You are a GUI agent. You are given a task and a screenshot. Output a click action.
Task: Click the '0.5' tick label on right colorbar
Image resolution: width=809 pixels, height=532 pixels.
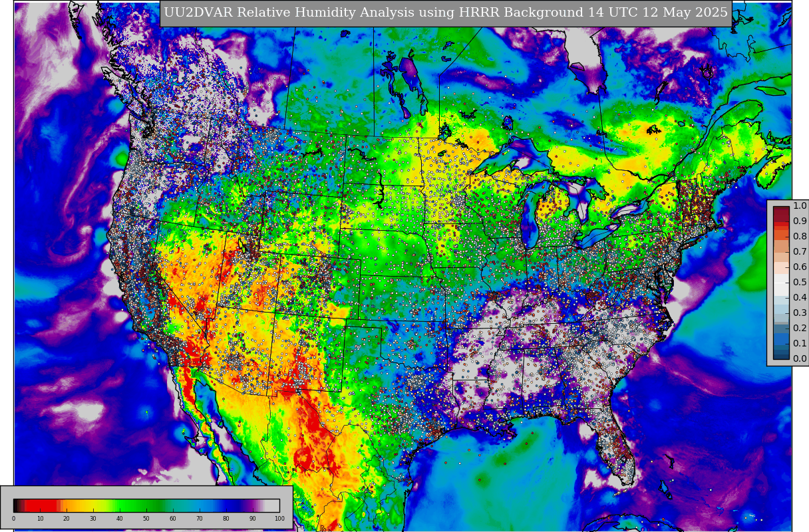click(x=800, y=282)
